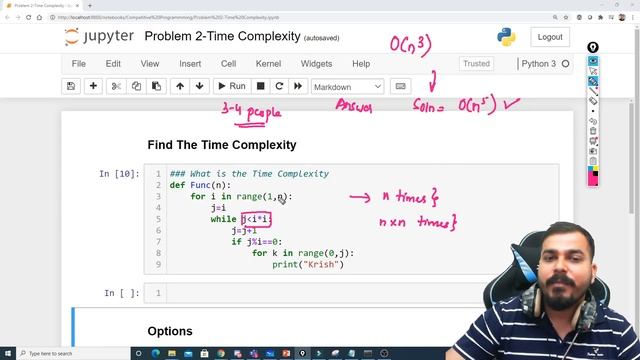Rename notebook title Problem 2-Time Complexity
640x360 pixels.
click(x=222, y=36)
